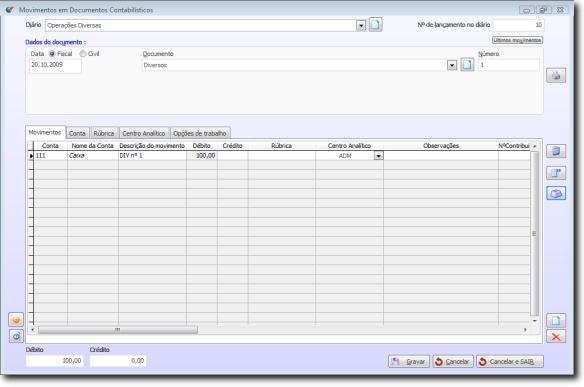Click the book icon button beside the grid
Image resolution: width=584 pixels, height=387 pixels.
click(556, 151)
